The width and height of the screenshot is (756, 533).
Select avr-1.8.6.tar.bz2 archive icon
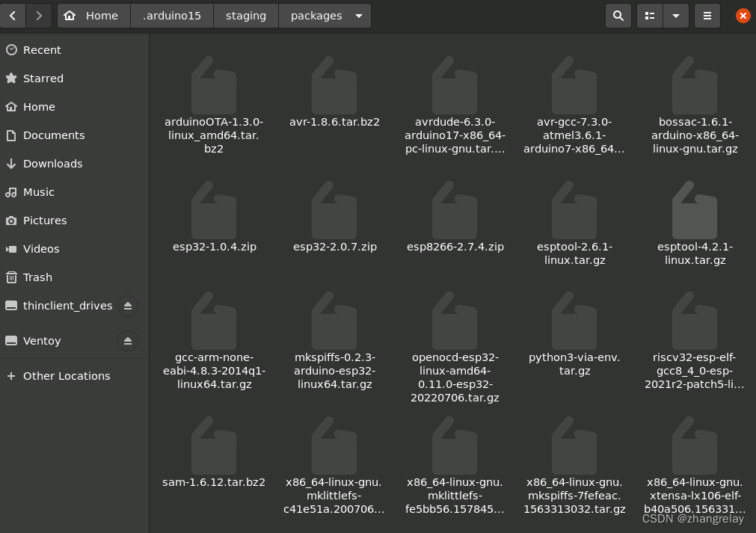point(334,85)
